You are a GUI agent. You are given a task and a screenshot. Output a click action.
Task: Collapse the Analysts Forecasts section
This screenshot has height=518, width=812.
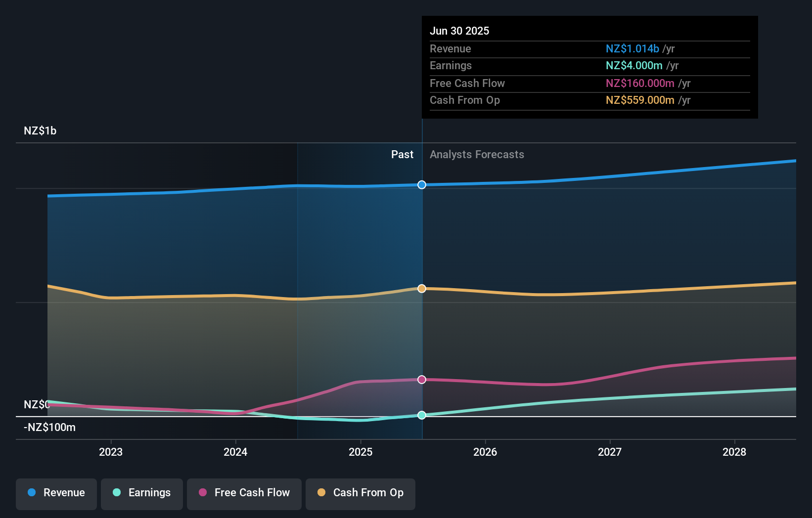477,155
